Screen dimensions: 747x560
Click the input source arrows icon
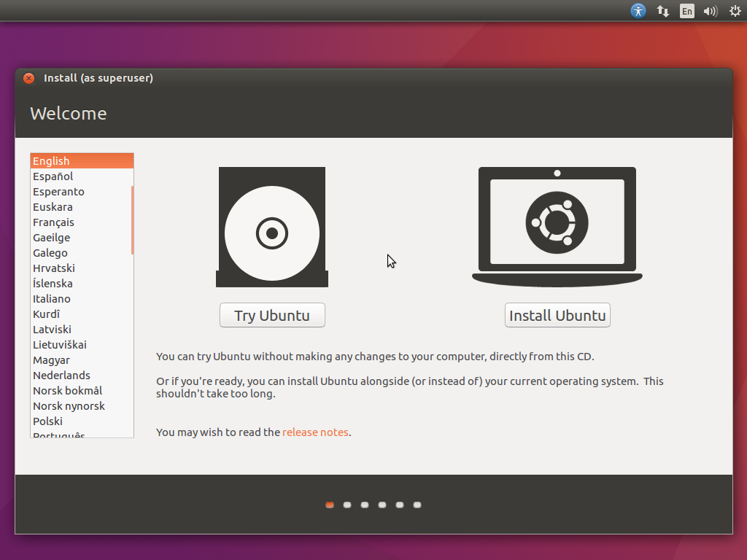click(x=662, y=11)
